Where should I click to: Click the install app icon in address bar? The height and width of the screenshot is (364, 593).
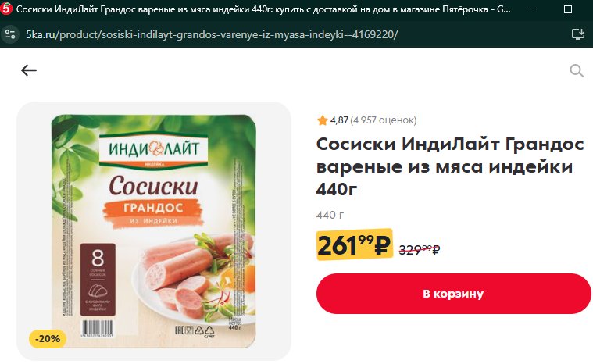577,34
